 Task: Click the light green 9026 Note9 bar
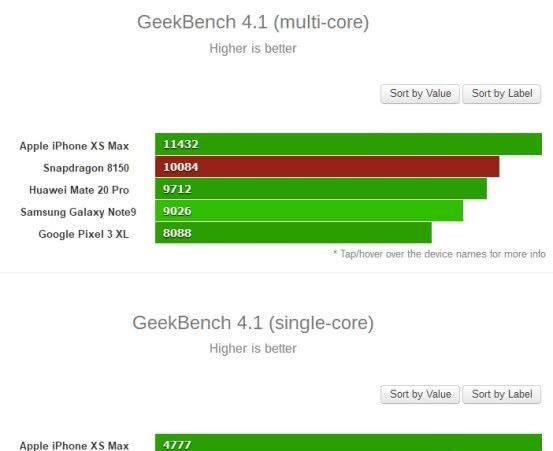309,211
